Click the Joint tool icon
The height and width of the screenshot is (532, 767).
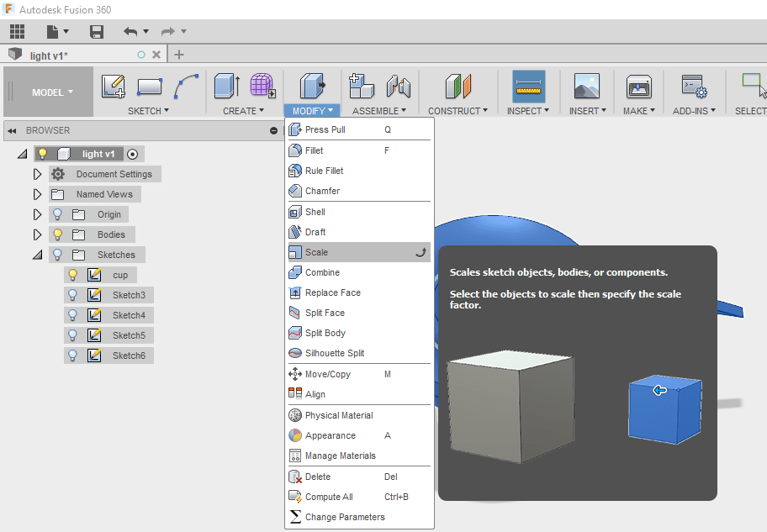(398, 86)
